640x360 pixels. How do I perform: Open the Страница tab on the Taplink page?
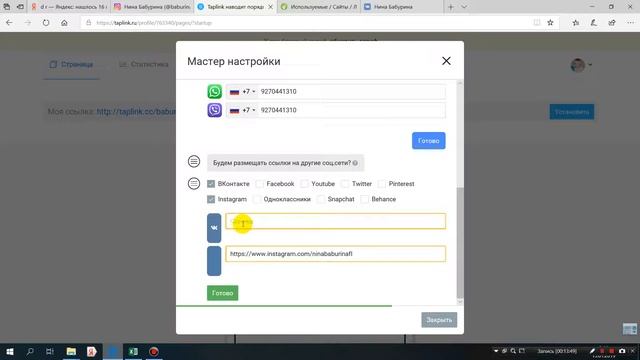71,64
